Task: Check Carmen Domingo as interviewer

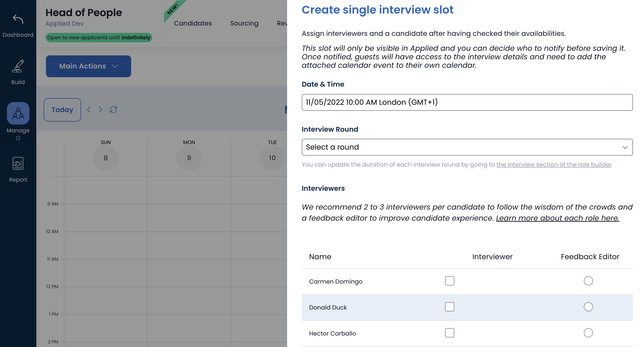Action: (x=449, y=281)
